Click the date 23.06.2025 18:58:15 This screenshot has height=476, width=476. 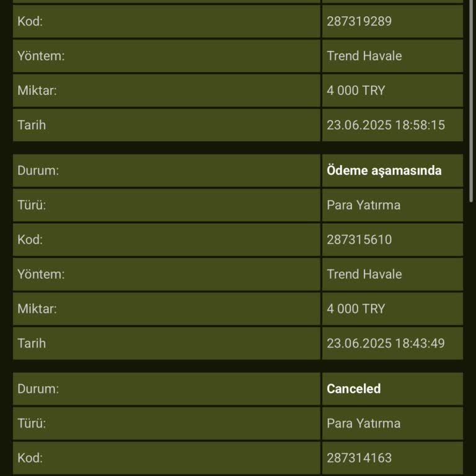[x=386, y=125]
